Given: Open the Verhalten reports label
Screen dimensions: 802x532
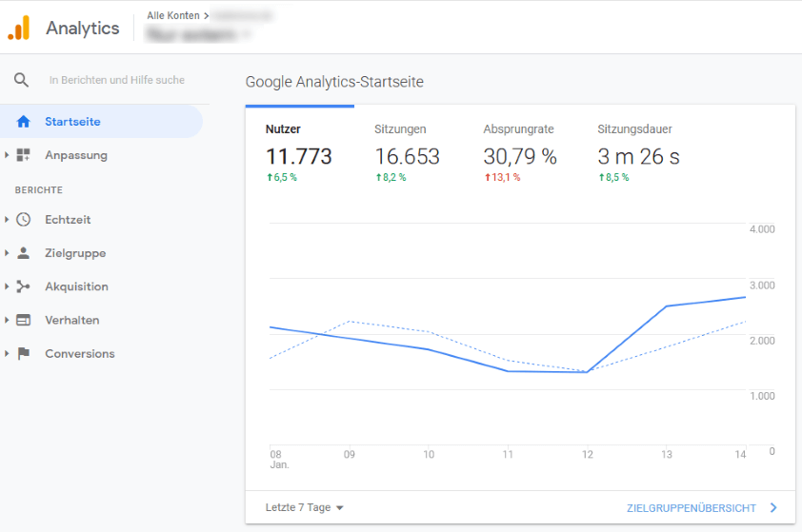Looking at the screenshot, I should [72, 320].
